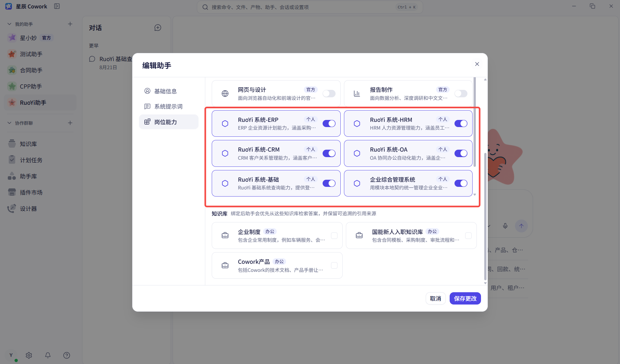This screenshot has height=364, width=620.
Task: Select 合同助手 in the sidebar
Action: 40,70
